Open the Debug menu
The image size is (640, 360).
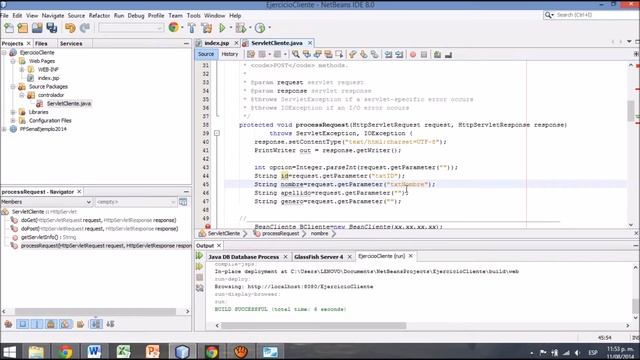[136, 16]
